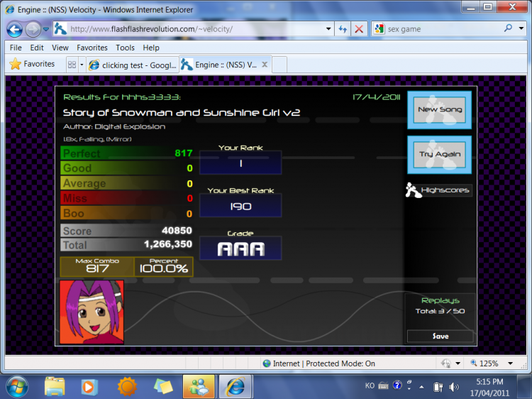
Task: Open the Highscores link
Action: pyautogui.click(x=438, y=190)
